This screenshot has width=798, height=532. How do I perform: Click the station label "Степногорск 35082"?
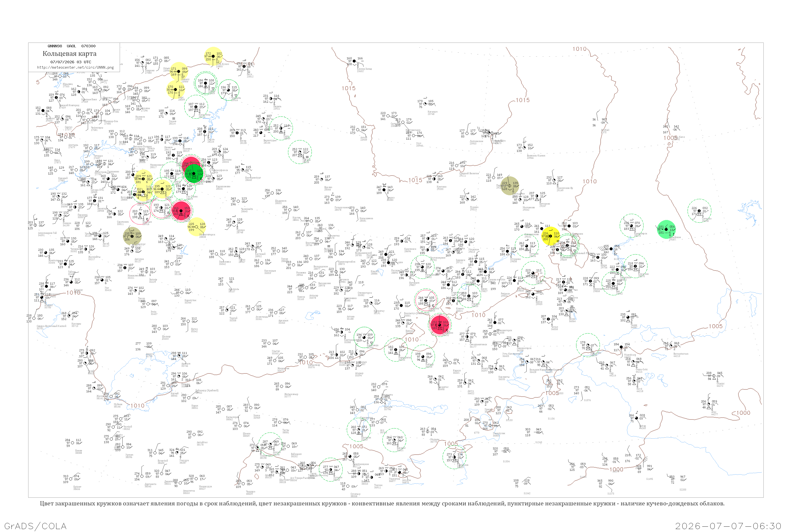pyautogui.click(x=365, y=294)
